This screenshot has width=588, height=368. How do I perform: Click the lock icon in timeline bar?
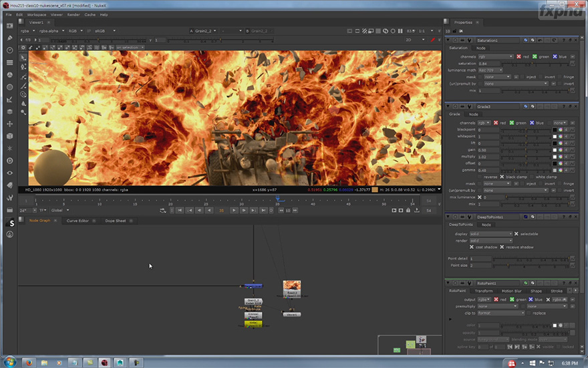(408, 210)
